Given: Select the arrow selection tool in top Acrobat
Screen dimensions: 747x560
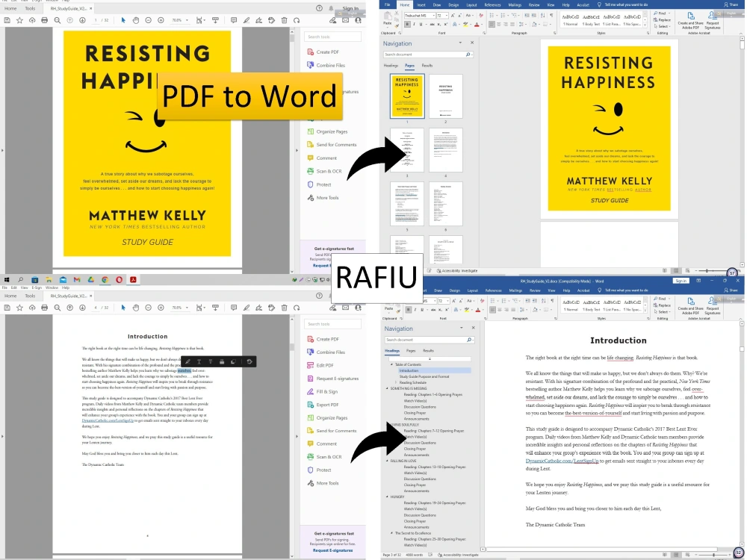Looking at the screenshot, I should coord(123,20).
